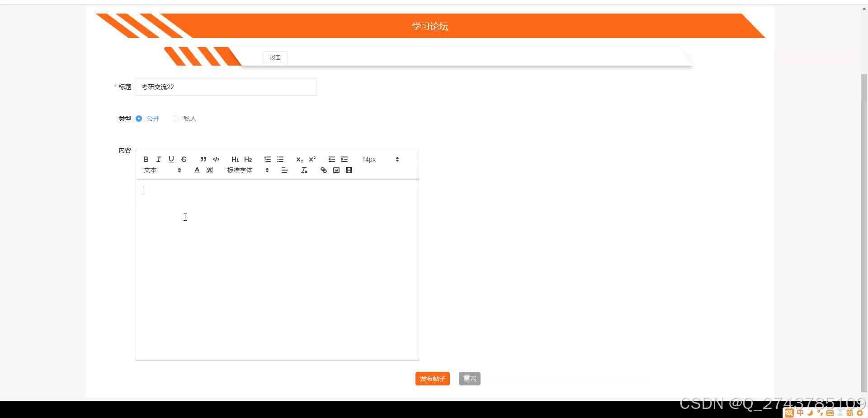Screen dimensions: 868x418
Task: Open the text color picker
Action: click(197, 170)
